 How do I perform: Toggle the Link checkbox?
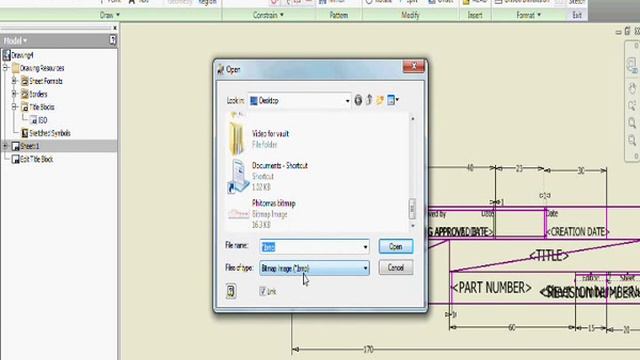point(262,291)
